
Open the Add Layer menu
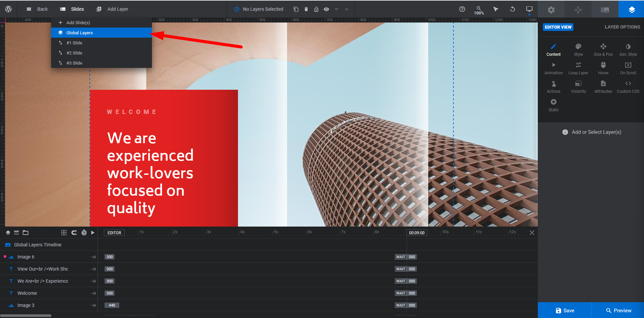112,9
